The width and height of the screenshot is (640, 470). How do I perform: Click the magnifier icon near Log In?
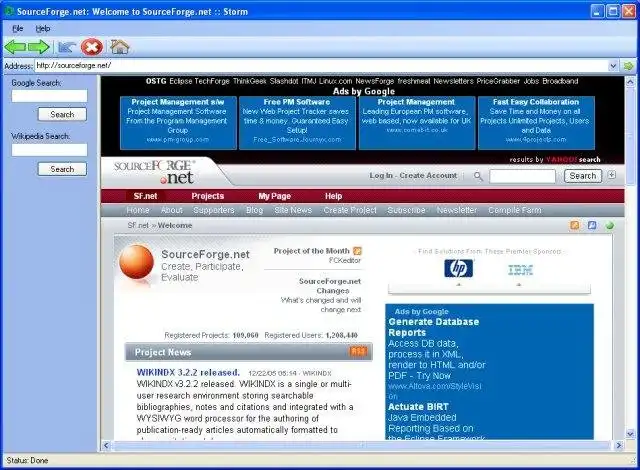click(x=478, y=176)
